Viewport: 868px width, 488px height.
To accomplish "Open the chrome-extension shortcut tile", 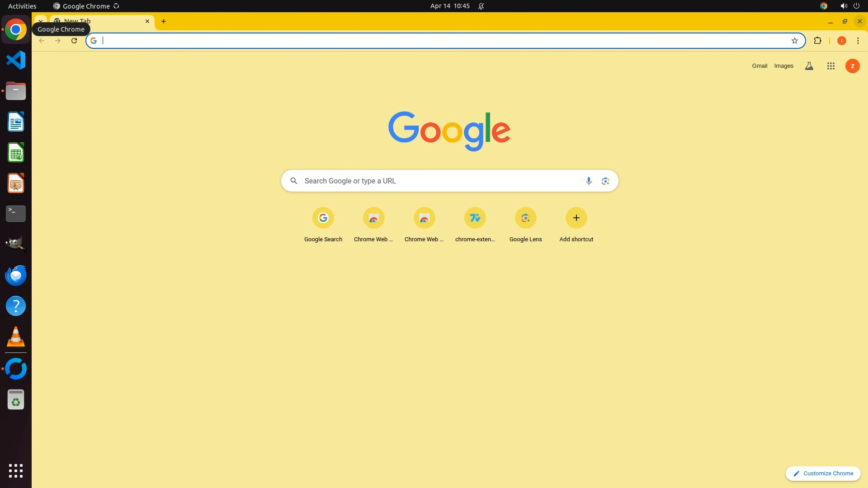I will [475, 218].
